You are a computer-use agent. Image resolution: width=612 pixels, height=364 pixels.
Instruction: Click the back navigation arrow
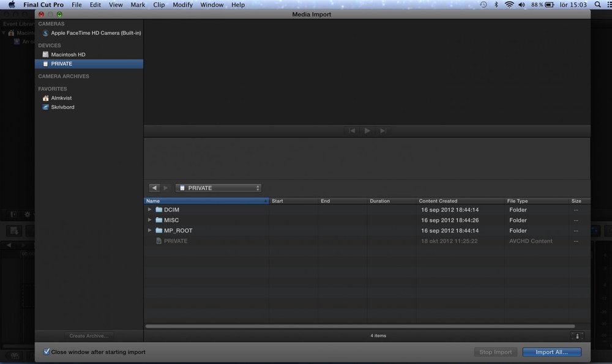click(154, 188)
